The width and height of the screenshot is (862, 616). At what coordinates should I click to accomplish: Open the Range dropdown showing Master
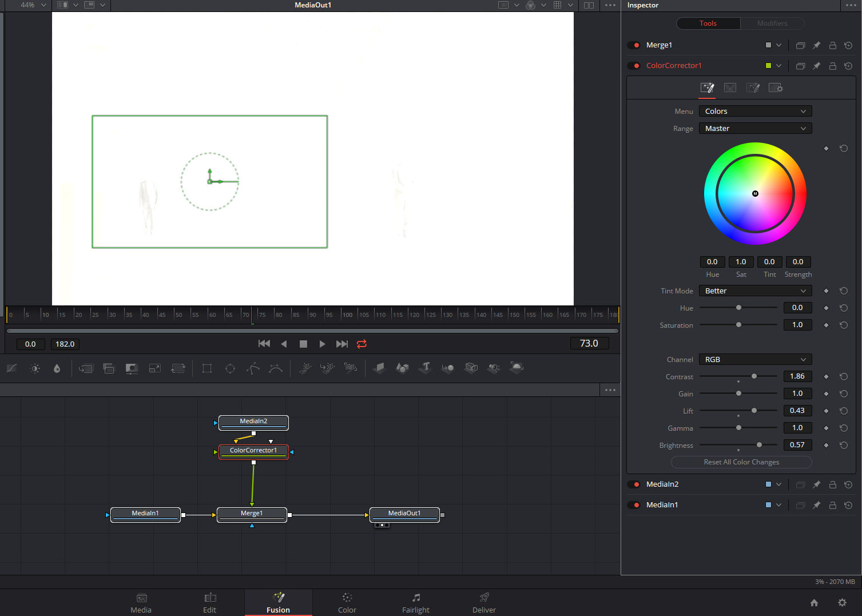pos(755,129)
